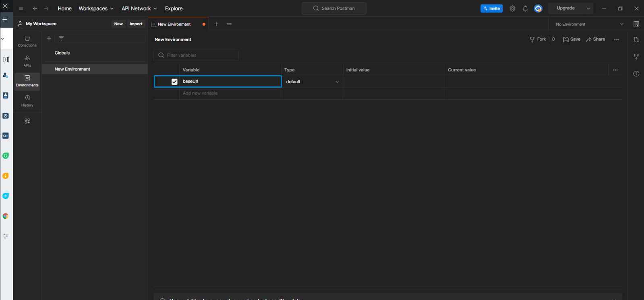Focus the Search Postman field

coord(334,8)
